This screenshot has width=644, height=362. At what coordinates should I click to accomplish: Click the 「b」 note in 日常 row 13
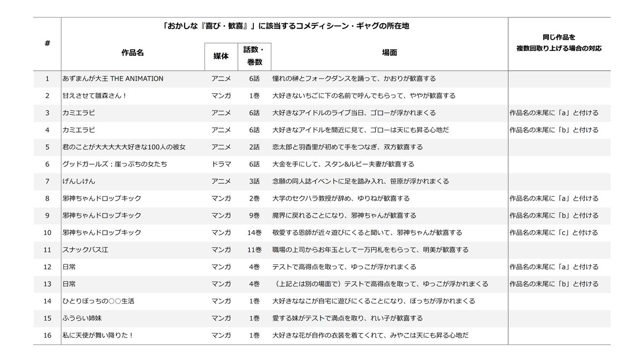pos(554,284)
